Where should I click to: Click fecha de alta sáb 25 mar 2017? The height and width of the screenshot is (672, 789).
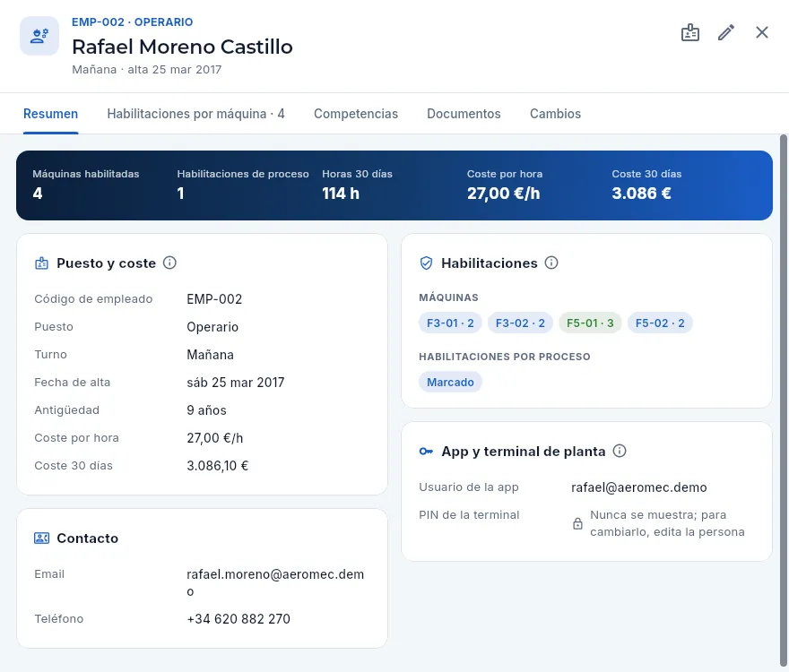[236, 383]
